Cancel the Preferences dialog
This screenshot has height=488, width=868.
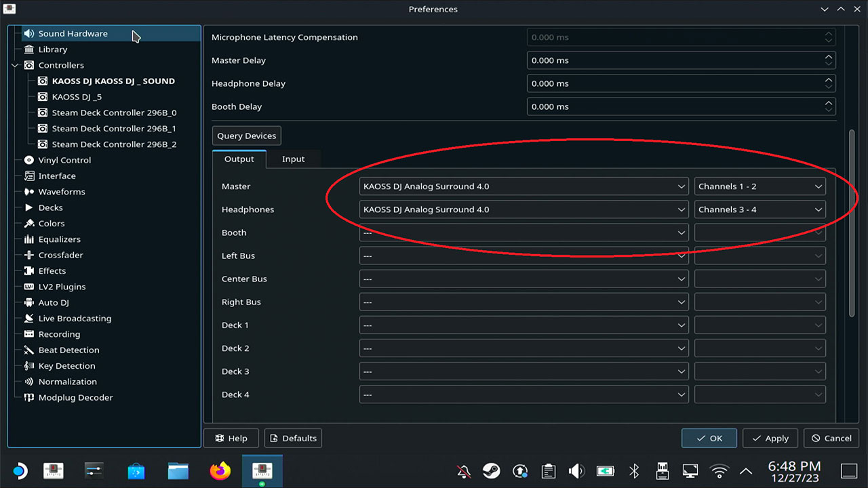(x=831, y=438)
